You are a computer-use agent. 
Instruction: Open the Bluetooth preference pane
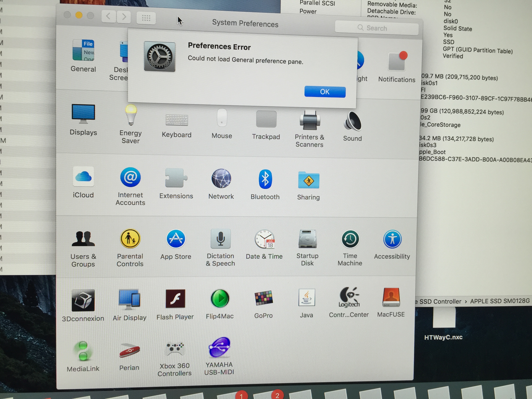pyautogui.click(x=265, y=179)
